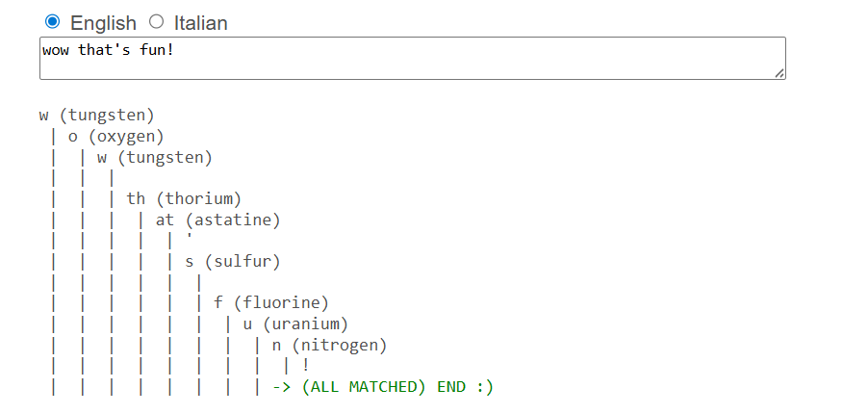Click the green "(ALL MATCHED) END :)" text
Image resolution: width=868 pixels, height=414 pixels.
coord(396,387)
